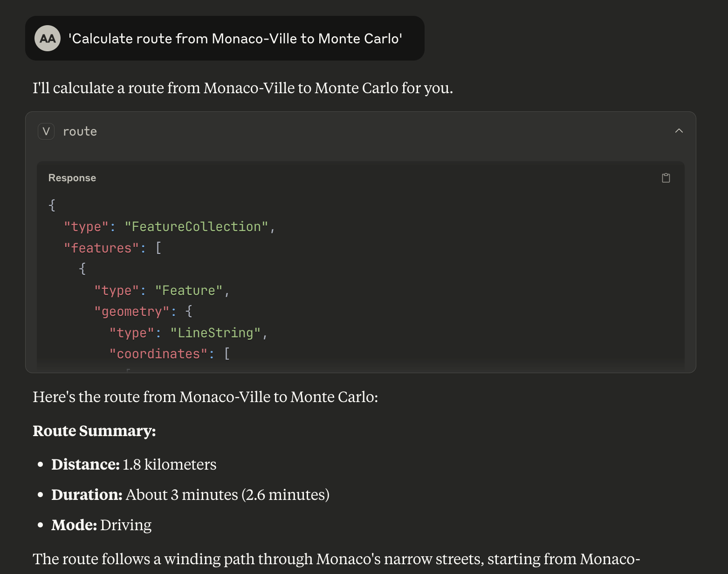Click the Response section label
Image resolution: width=728 pixels, height=574 pixels.
coord(72,178)
